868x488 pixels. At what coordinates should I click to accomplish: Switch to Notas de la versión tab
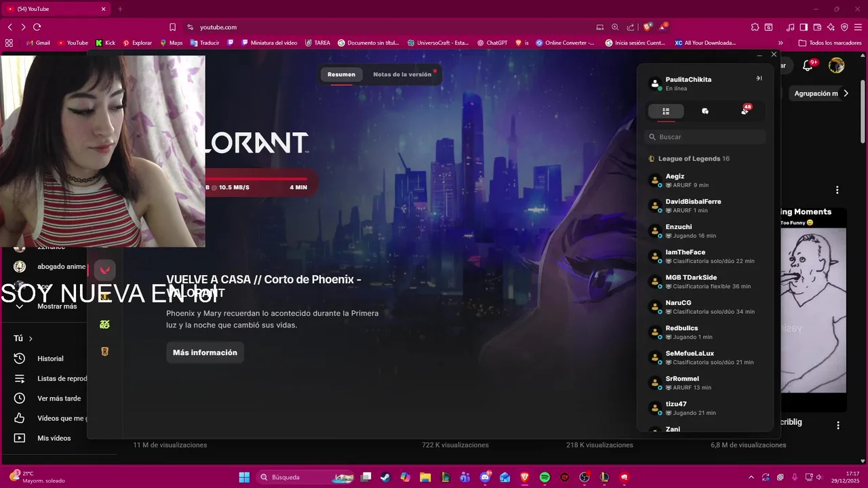tap(402, 75)
